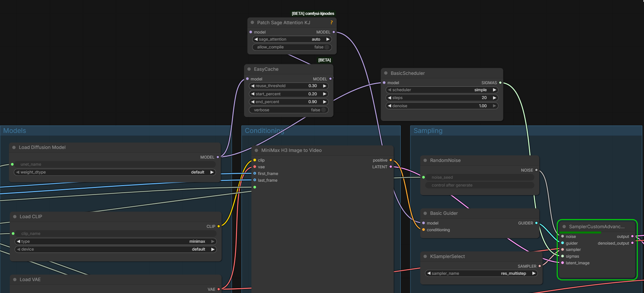The width and height of the screenshot is (644, 293).
Task: Decrease denoise with the left arrow
Action: tap(390, 106)
